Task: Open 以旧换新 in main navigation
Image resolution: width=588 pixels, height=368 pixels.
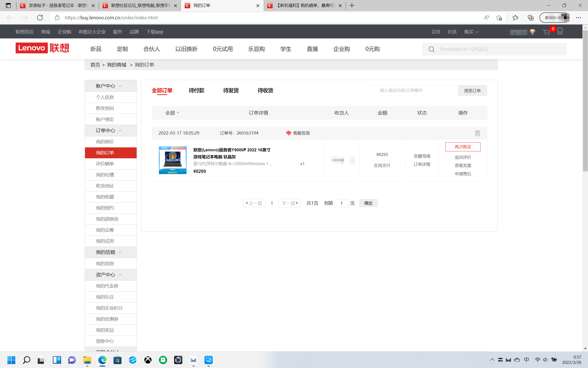Action: click(186, 49)
